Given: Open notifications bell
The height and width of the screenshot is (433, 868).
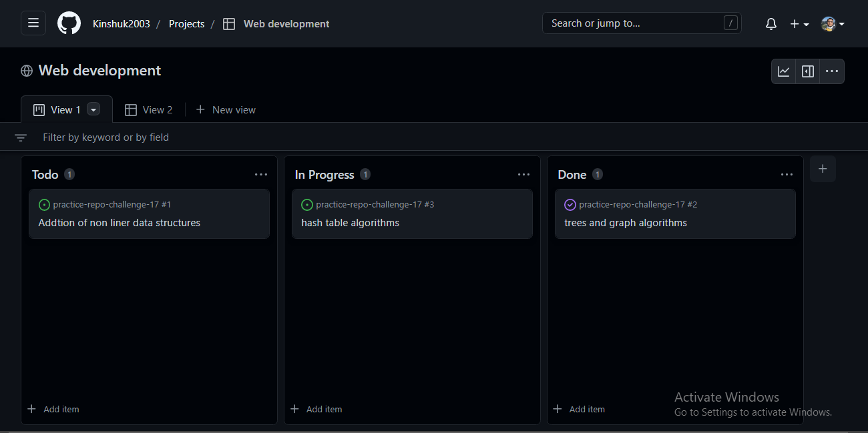Looking at the screenshot, I should (771, 23).
